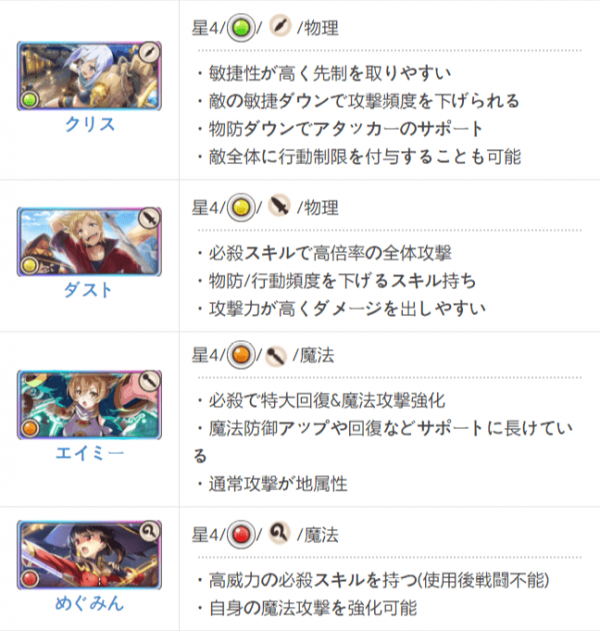Open the めぐみん character link

point(89,604)
